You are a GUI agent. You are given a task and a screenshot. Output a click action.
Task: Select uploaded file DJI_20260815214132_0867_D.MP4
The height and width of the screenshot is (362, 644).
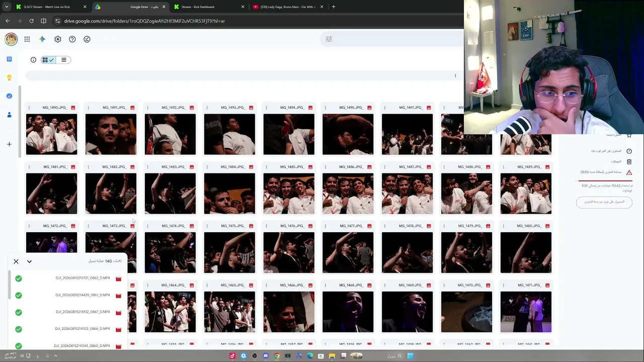tap(83, 312)
